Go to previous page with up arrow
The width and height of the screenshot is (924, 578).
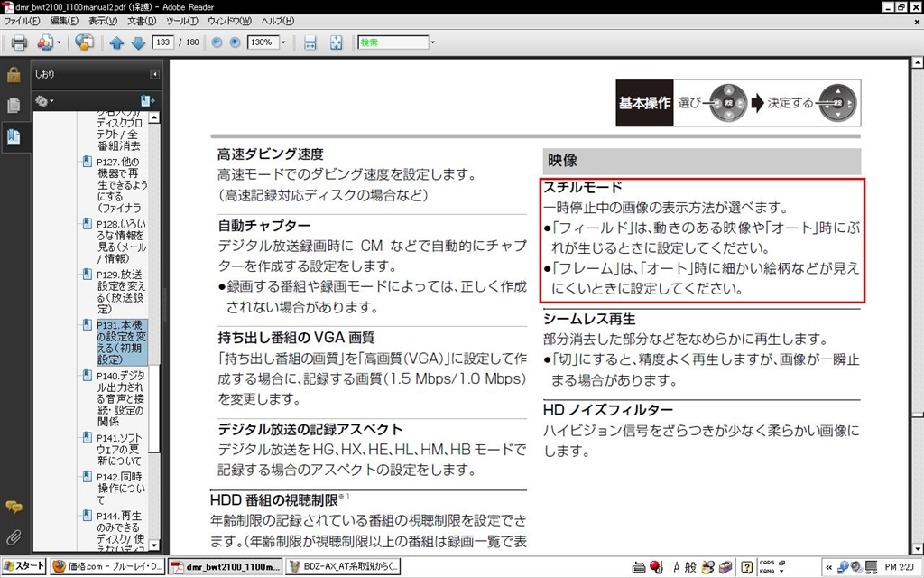(x=116, y=42)
